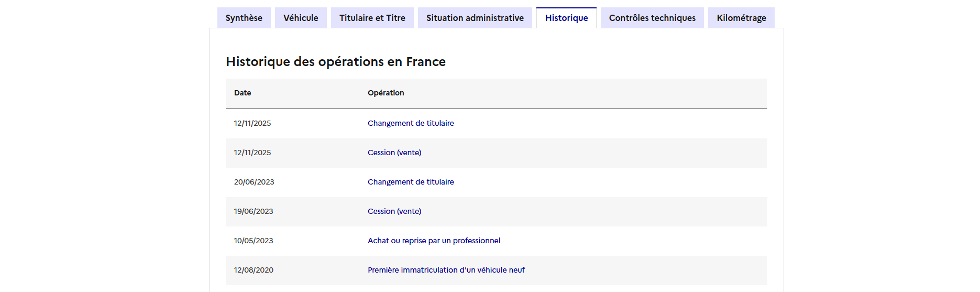Click Première immatriculation d'un véhicule neuf link
This screenshot has width=980, height=292.
[x=446, y=270]
